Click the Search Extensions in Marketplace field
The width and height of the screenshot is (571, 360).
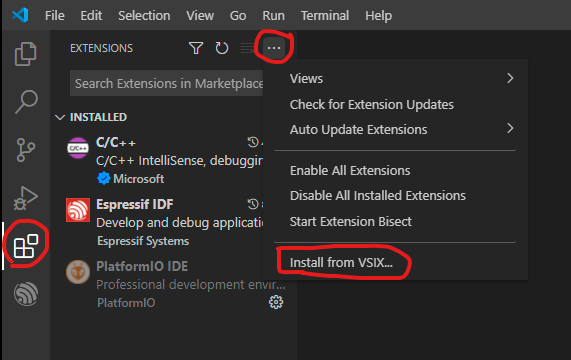(x=167, y=83)
